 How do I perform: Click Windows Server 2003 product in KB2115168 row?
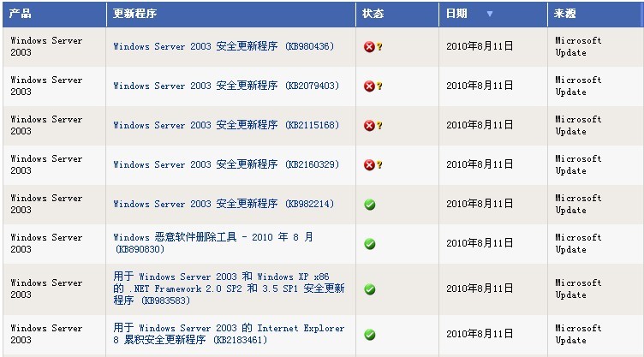[46, 125]
